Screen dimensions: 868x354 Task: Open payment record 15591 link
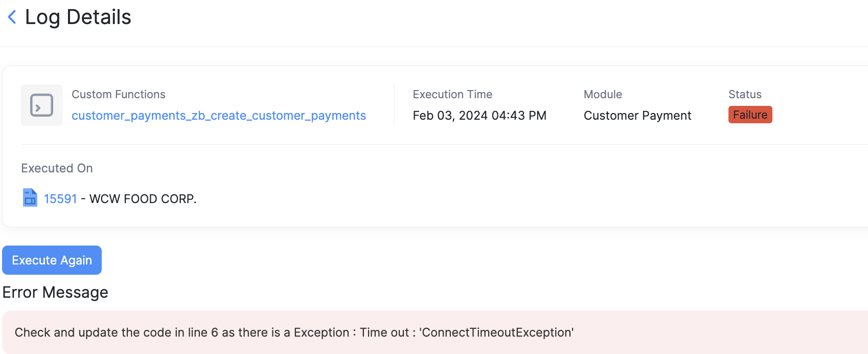60,198
